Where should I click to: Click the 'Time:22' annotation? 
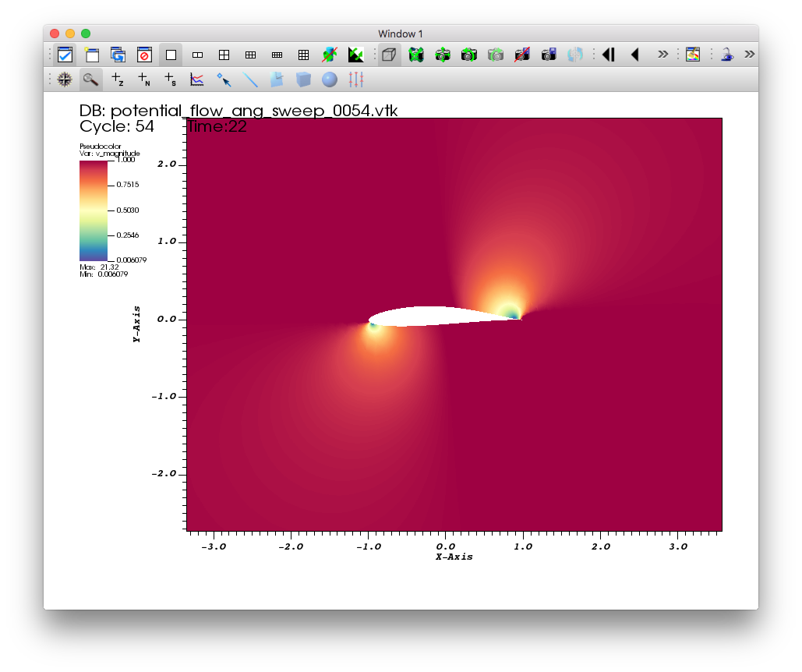point(217,126)
